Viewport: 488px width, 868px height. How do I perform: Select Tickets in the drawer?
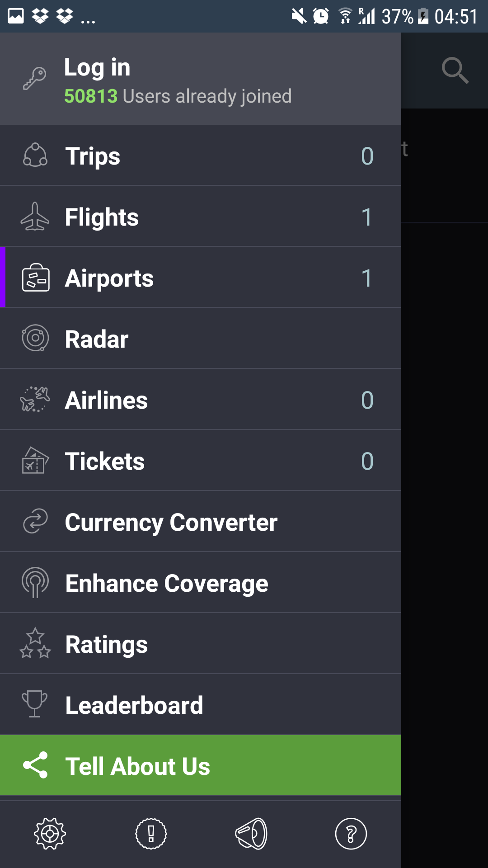click(x=105, y=461)
